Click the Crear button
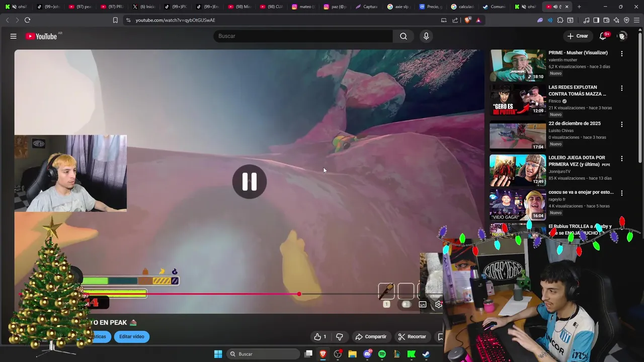 pos(578,36)
